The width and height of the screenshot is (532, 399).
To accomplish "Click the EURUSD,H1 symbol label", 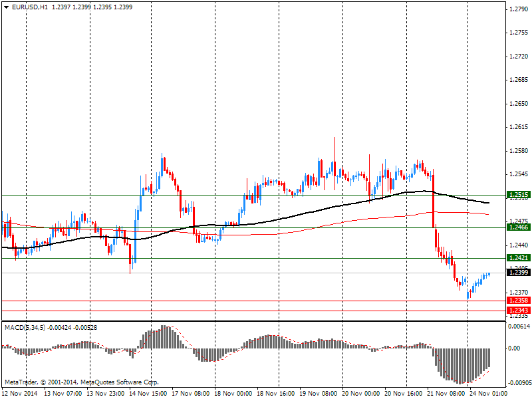I will pyautogui.click(x=29, y=7).
